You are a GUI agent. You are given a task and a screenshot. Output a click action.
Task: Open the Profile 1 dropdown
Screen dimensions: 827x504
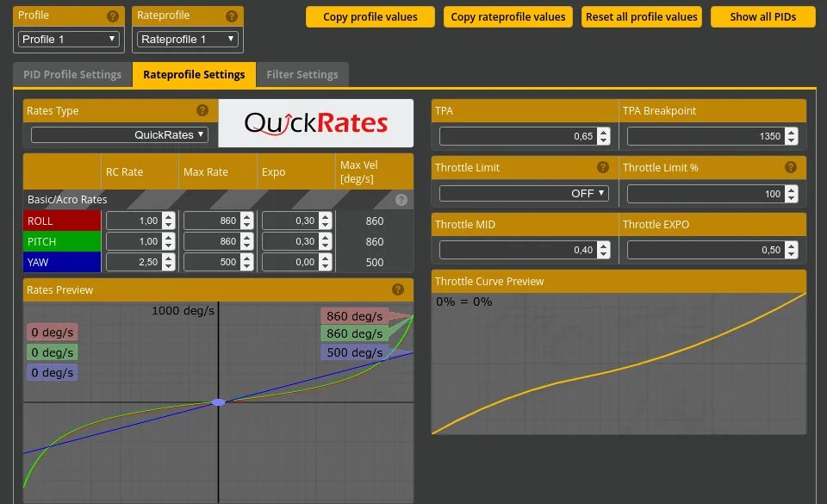pyautogui.click(x=69, y=39)
